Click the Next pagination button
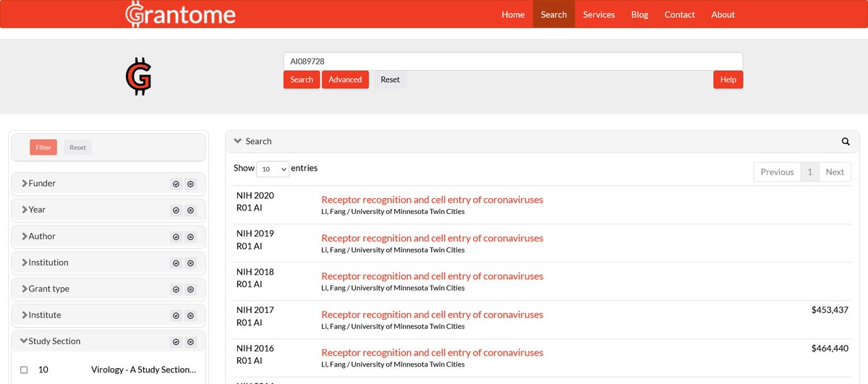 [x=835, y=172]
